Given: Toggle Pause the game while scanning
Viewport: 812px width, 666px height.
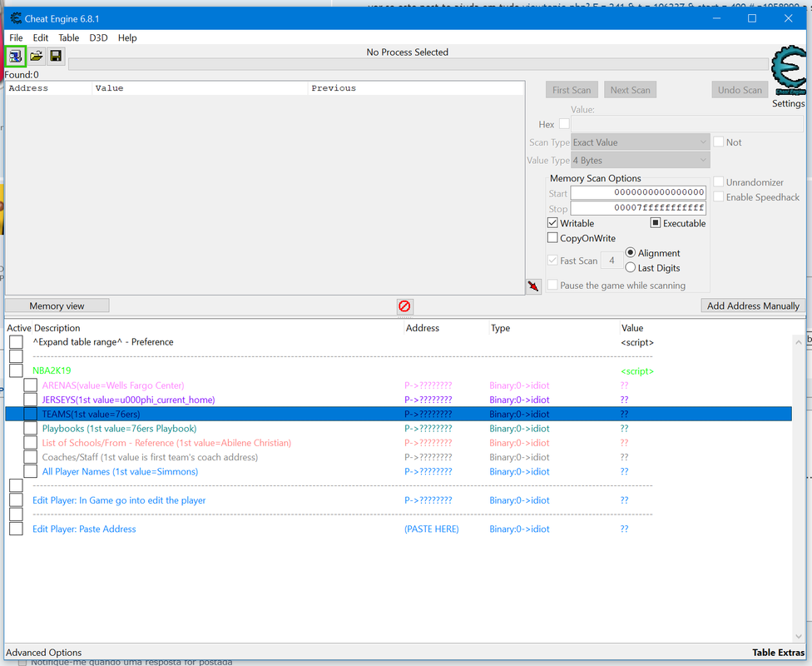Looking at the screenshot, I should 552,285.
